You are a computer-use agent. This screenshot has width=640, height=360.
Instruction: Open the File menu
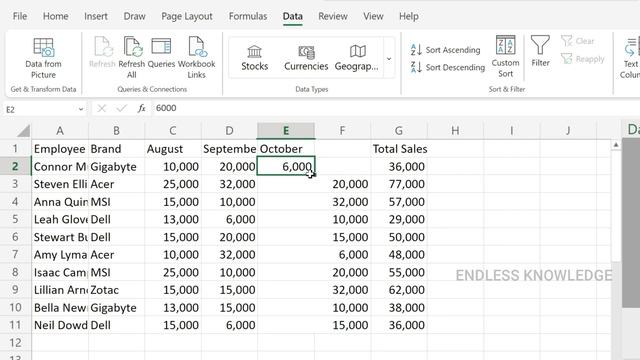click(x=20, y=16)
